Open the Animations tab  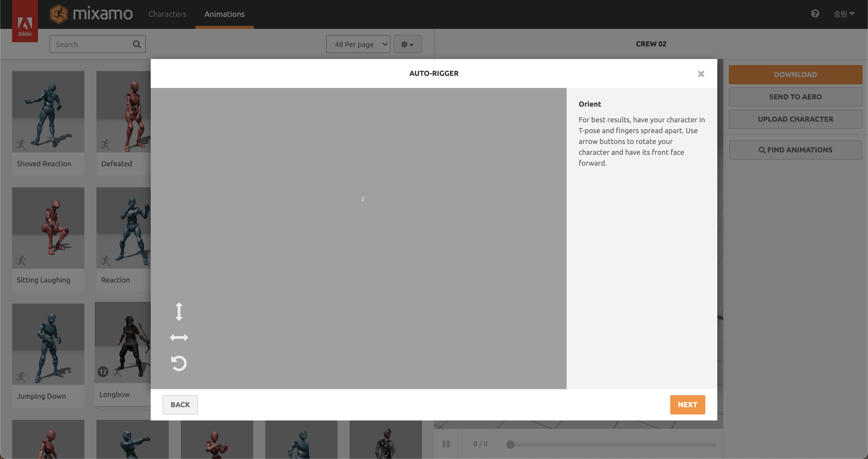(x=225, y=14)
